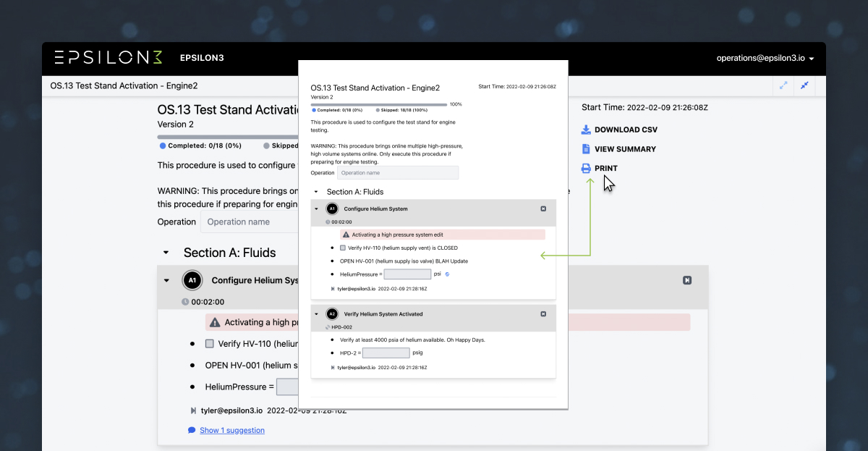Collapse Section A: Fluids in the print preview
This screenshot has height=451, width=868.
[316, 192]
